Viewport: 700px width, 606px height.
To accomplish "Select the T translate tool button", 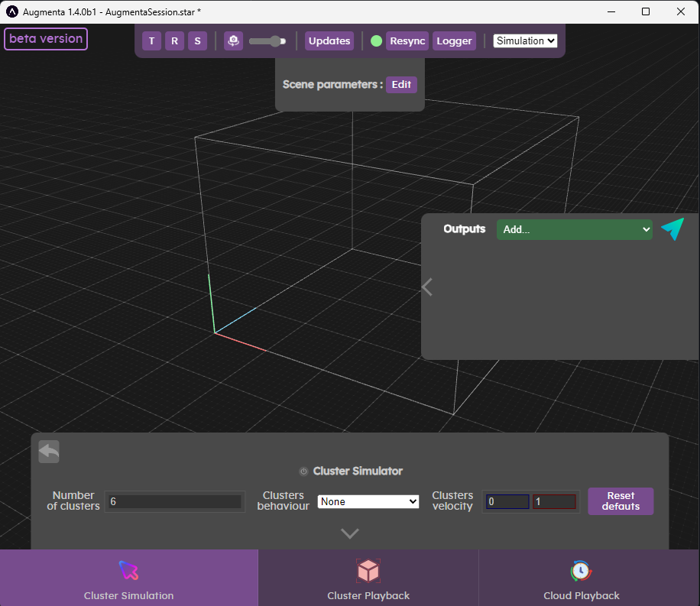I will click(x=152, y=41).
